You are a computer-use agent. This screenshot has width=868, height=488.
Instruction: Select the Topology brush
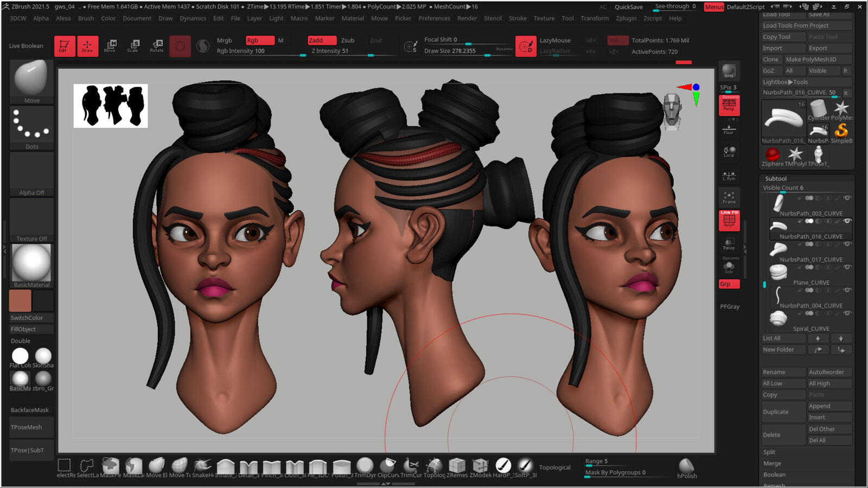(x=434, y=467)
